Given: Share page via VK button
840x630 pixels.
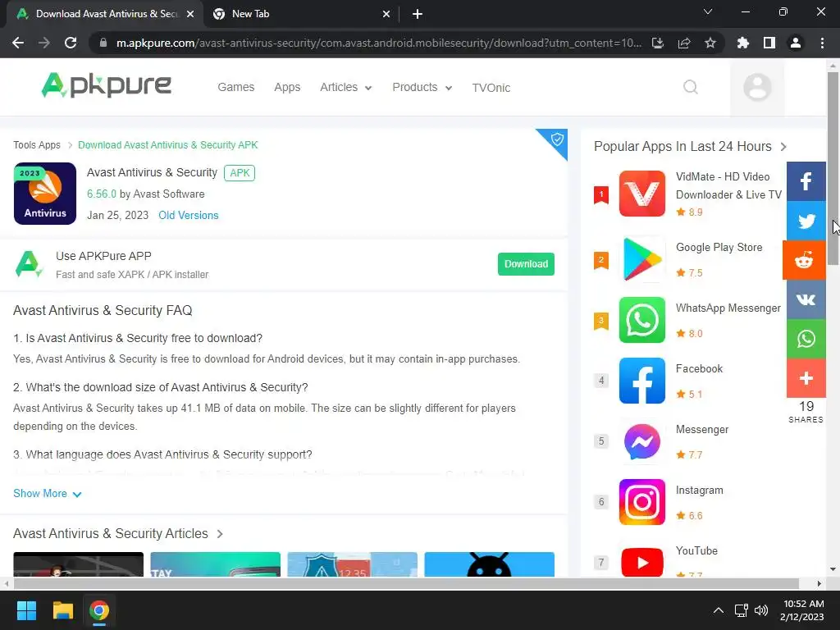Looking at the screenshot, I should point(806,299).
